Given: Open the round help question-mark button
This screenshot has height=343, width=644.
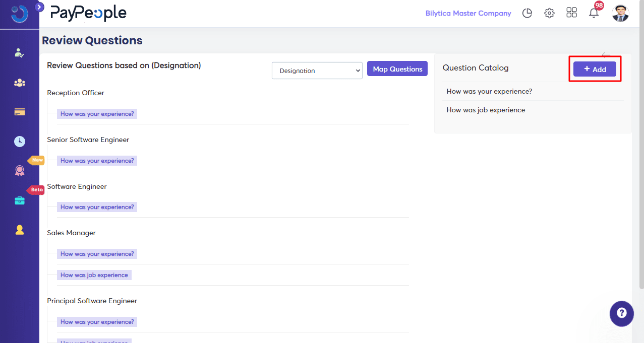Looking at the screenshot, I should click(621, 313).
